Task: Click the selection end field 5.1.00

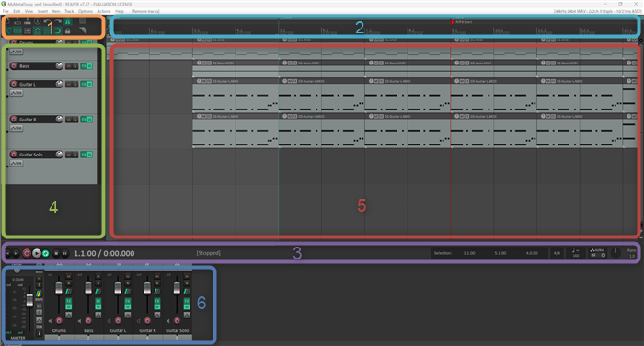Action: (x=500, y=253)
